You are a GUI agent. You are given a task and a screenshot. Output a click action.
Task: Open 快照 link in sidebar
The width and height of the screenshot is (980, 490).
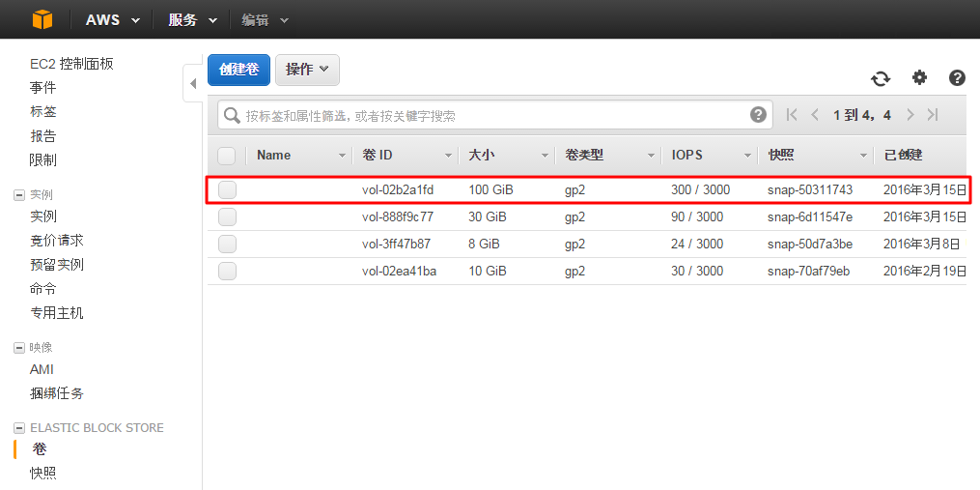pos(43,474)
